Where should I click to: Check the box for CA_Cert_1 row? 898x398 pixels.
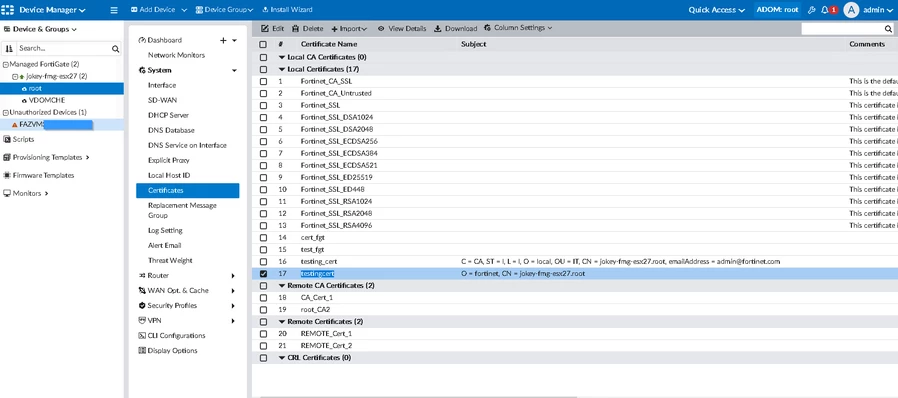(x=263, y=298)
